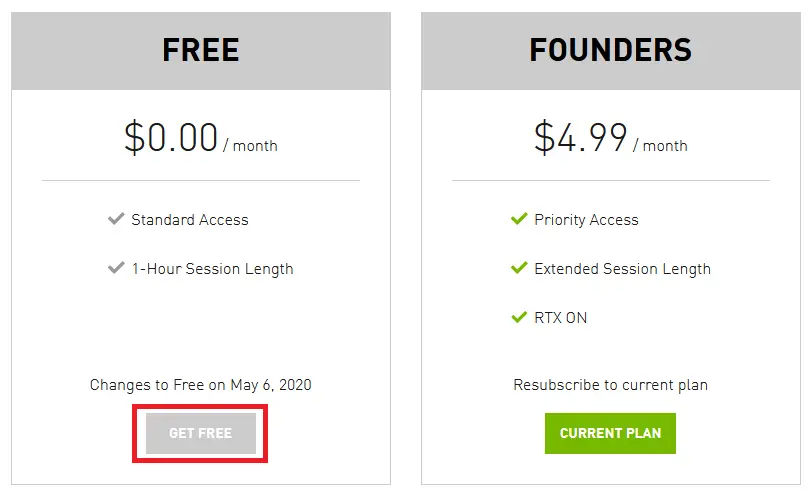Click the Changes to Free on May 6, 2020 notice
This screenshot has height=490, width=809.
pos(201,385)
